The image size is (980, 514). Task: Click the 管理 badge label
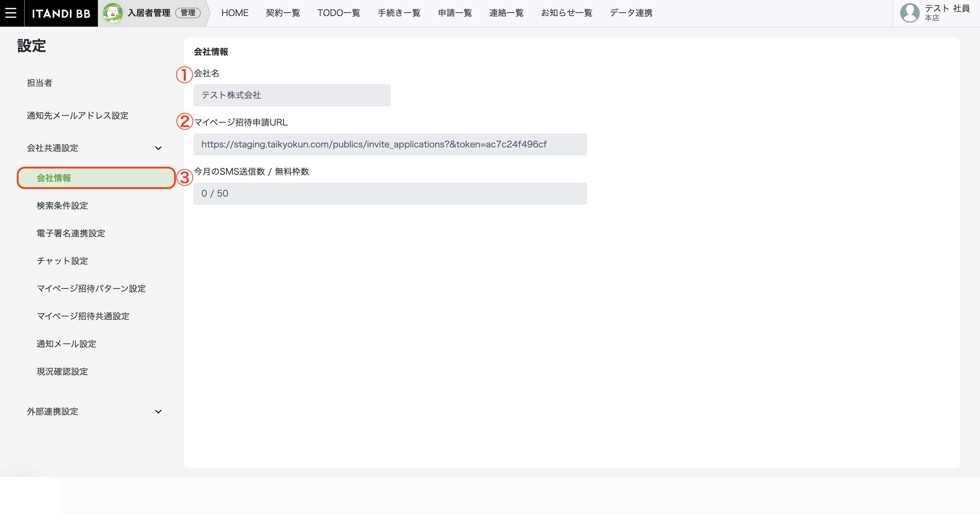pos(188,13)
